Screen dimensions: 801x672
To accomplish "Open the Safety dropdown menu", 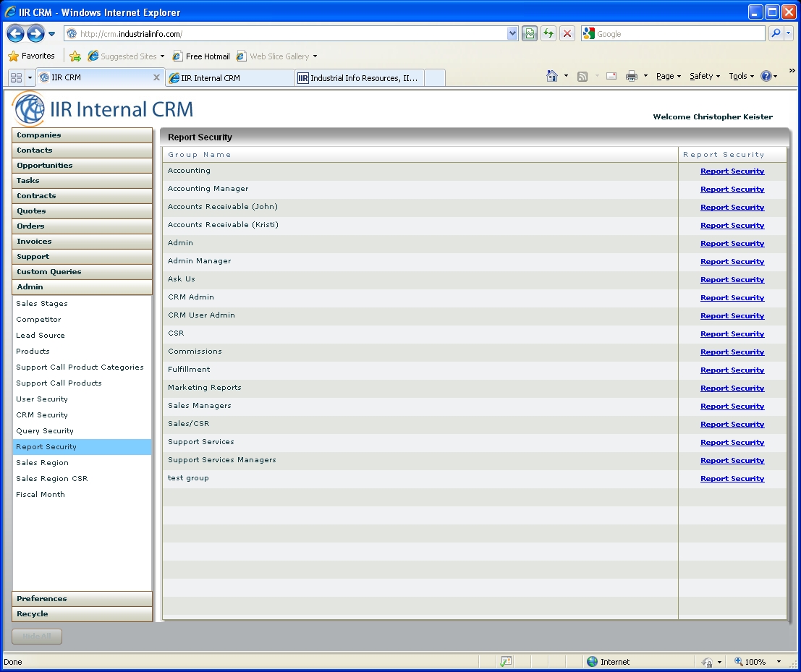I will click(x=704, y=76).
